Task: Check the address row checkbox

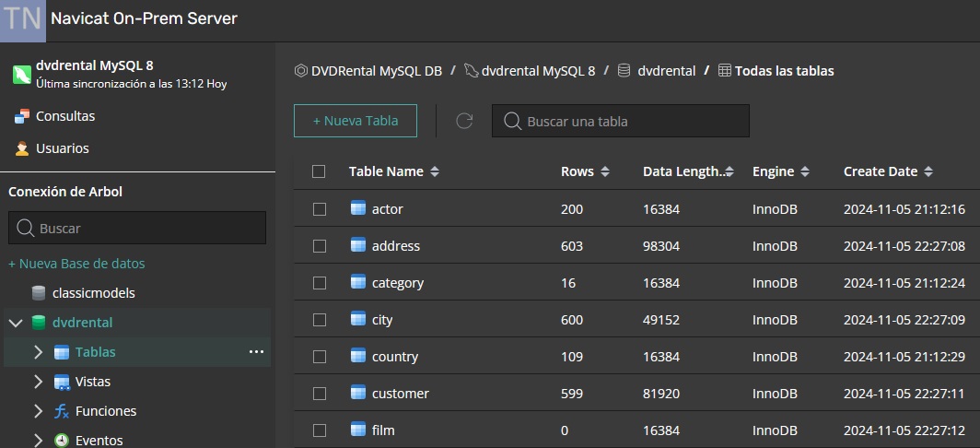Action: pyautogui.click(x=320, y=246)
